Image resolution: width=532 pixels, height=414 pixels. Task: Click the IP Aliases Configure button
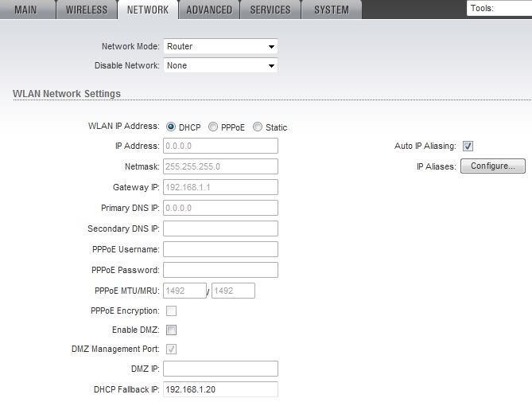pos(493,166)
